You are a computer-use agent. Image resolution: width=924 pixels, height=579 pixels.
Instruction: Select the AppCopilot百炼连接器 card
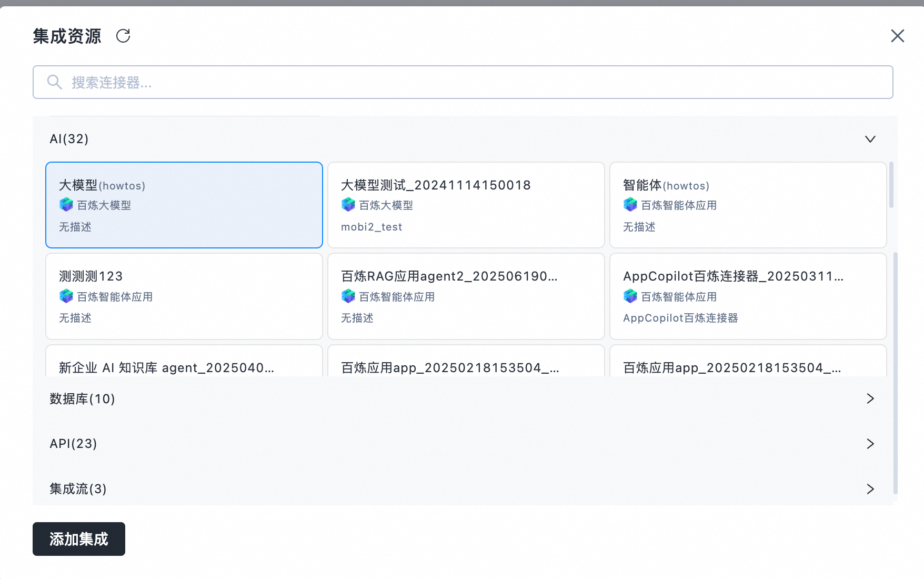748,296
